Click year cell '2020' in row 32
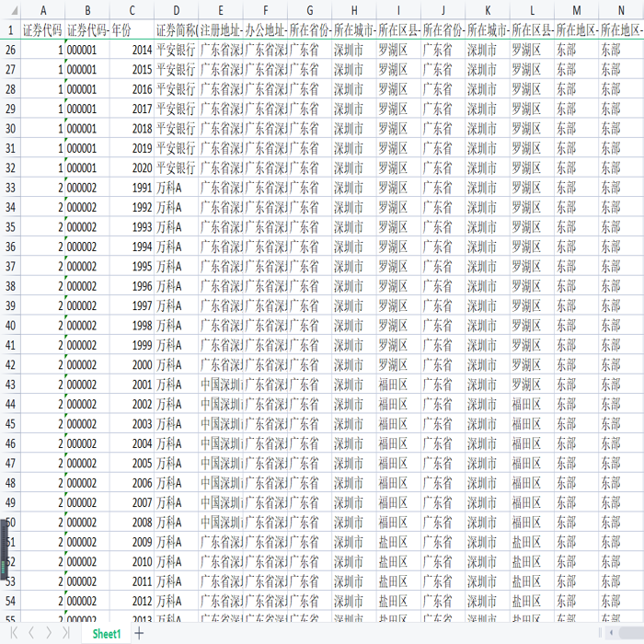The image size is (644, 644). (x=132, y=168)
